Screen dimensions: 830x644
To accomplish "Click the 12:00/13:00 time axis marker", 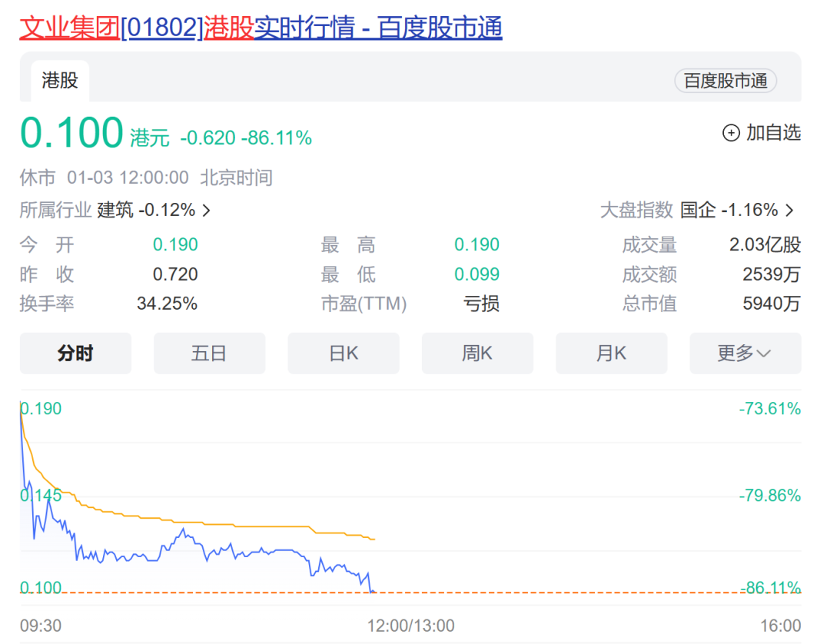I will pos(412,626).
